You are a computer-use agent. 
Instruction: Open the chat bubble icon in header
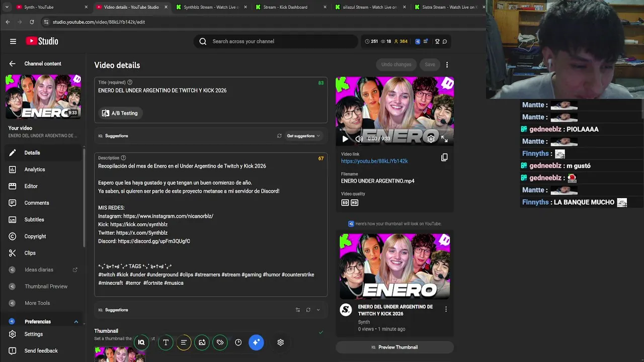[x=445, y=41]
